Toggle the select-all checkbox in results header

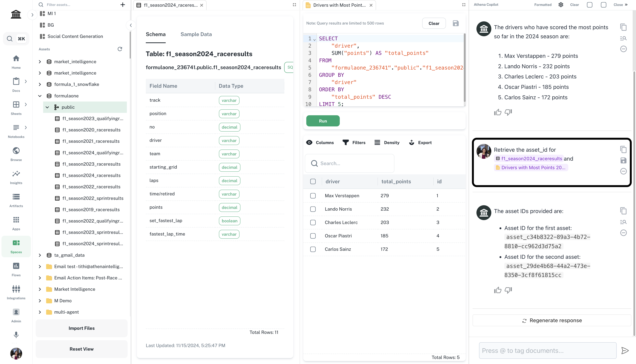point(313,181)
